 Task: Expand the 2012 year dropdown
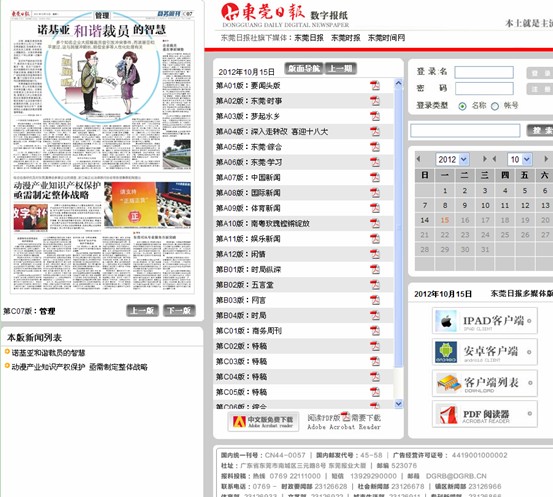click(464, 159)
